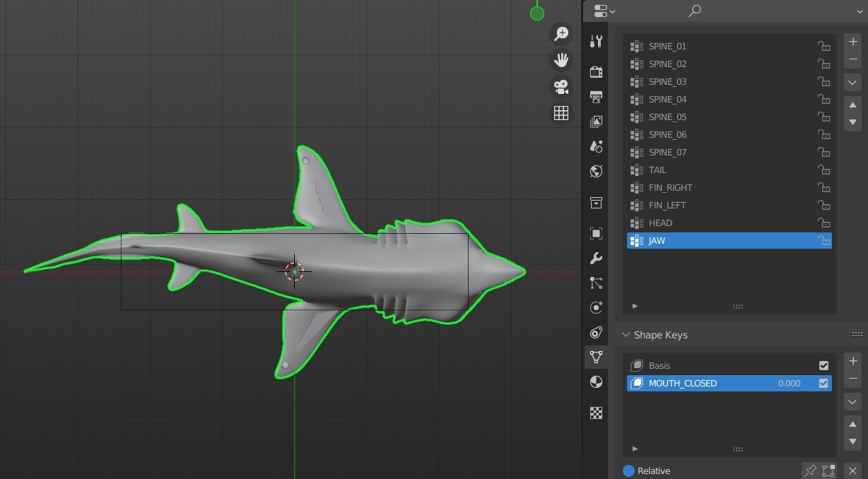Image resolution: width=868 pixels, height=479 pixels.
Task: Add a new vertex group with plus button
Action: point(852,41)
